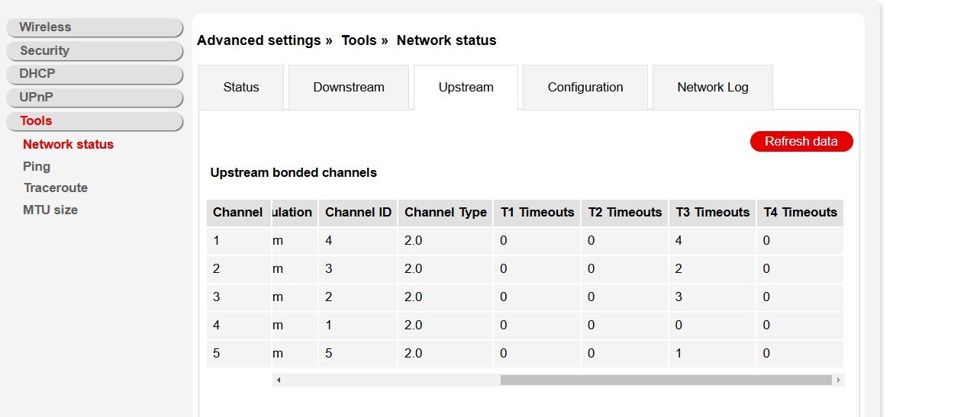980x417 pixels.
Task: Click the table's right scroll arrow
Action: point(839,380)
